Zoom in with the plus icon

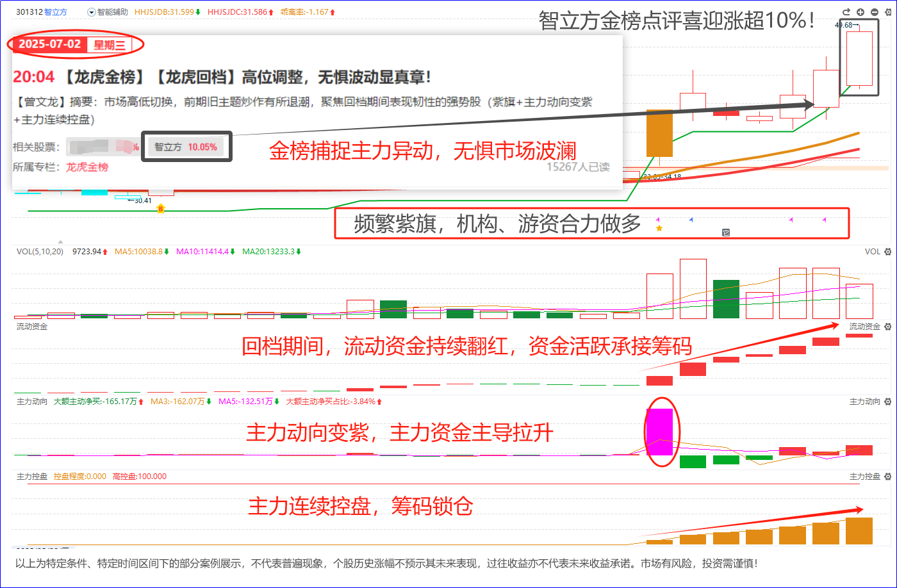click(860, 12)
